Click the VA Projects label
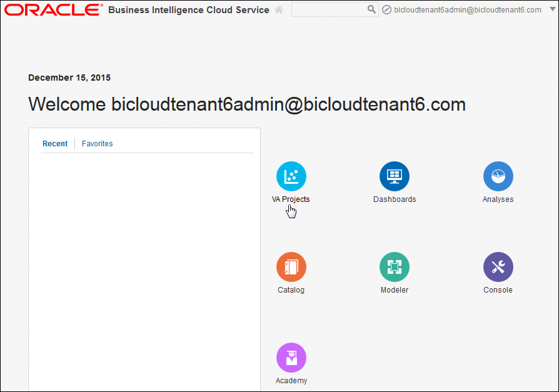This screenshot has height=392, width=559. click(291, 199)
